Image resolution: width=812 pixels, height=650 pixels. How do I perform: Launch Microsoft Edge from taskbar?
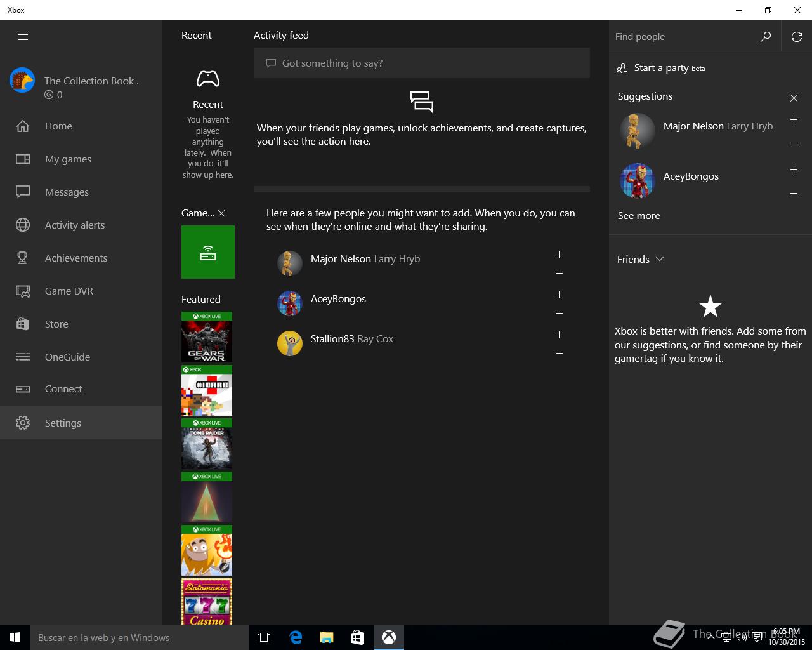click(x=296, y=637)
